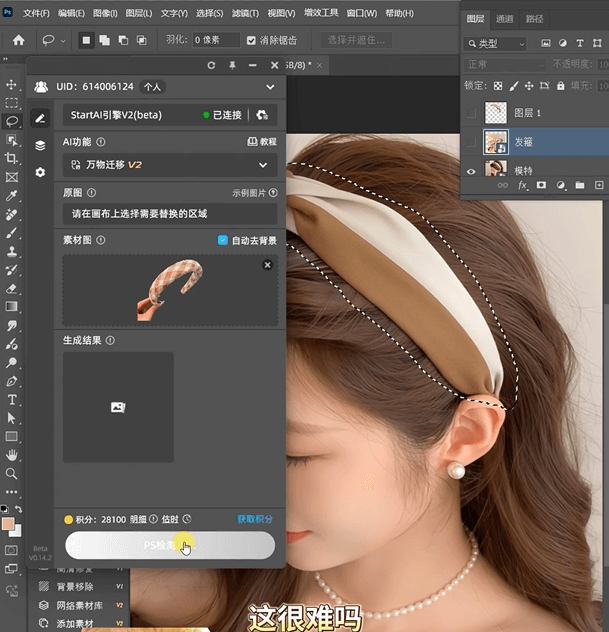Viewport: 609px width, 632px height.
Task: Click the 获取积分 link
Action: (x=254, y=519)
